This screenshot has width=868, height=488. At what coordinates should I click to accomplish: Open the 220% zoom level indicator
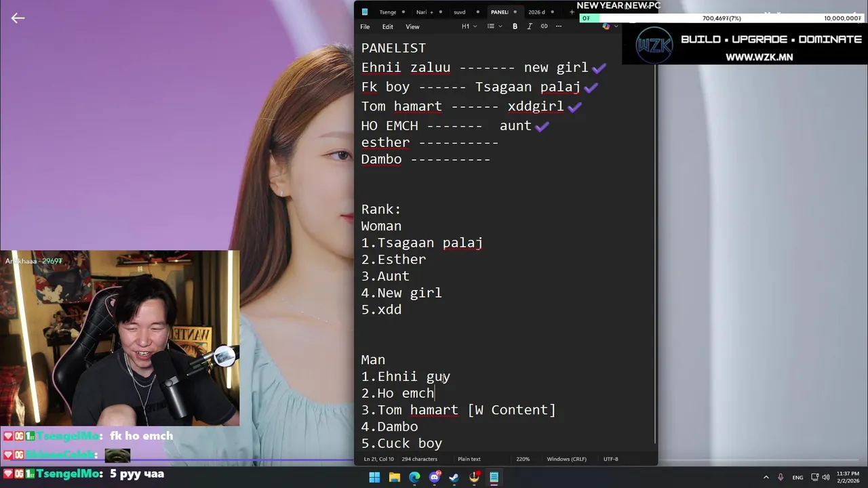523,459
